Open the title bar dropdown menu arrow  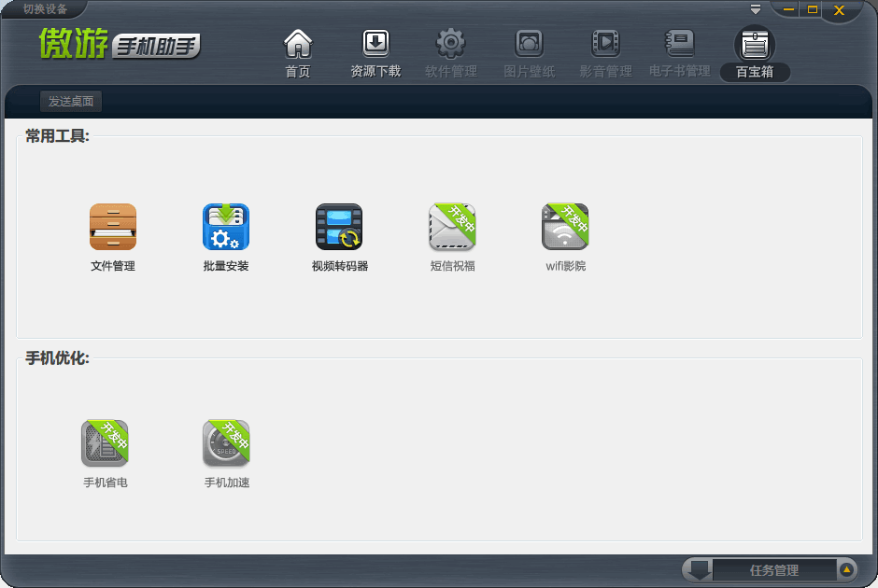pos(756,9)
